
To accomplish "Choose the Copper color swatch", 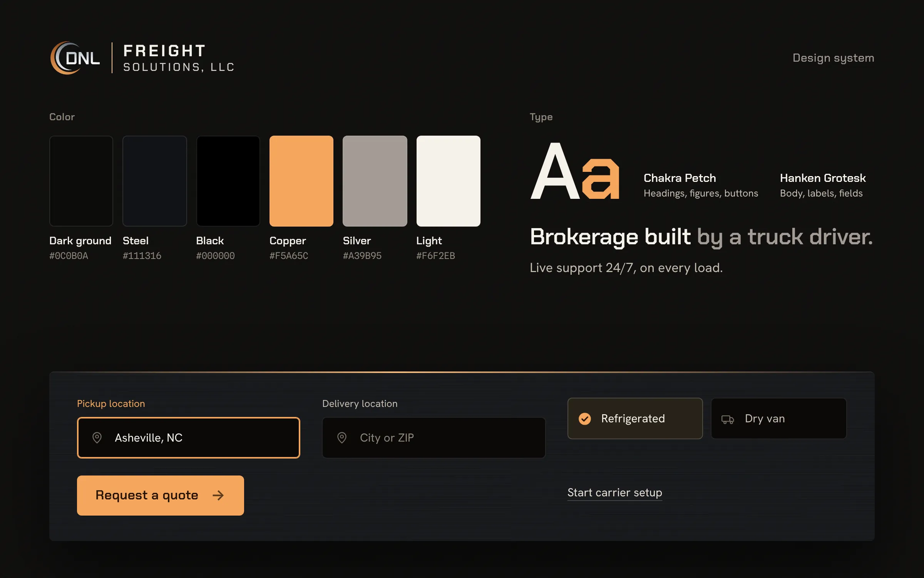I will point(301,181).
